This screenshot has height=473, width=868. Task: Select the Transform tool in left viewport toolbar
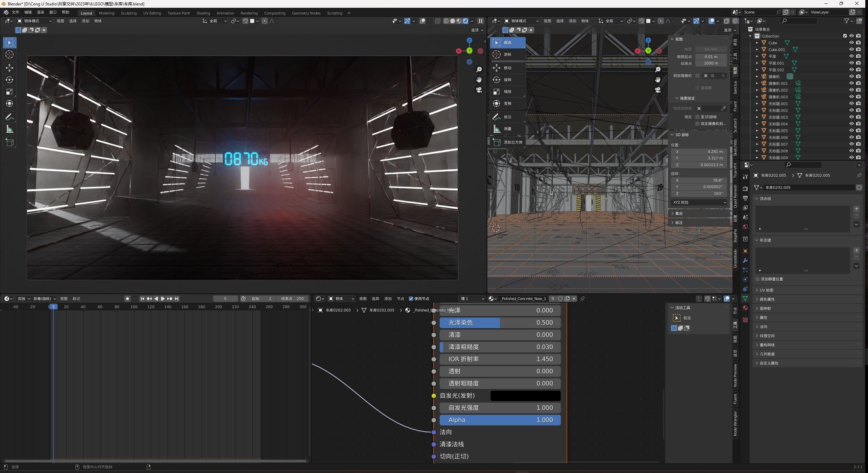point(9,103)
